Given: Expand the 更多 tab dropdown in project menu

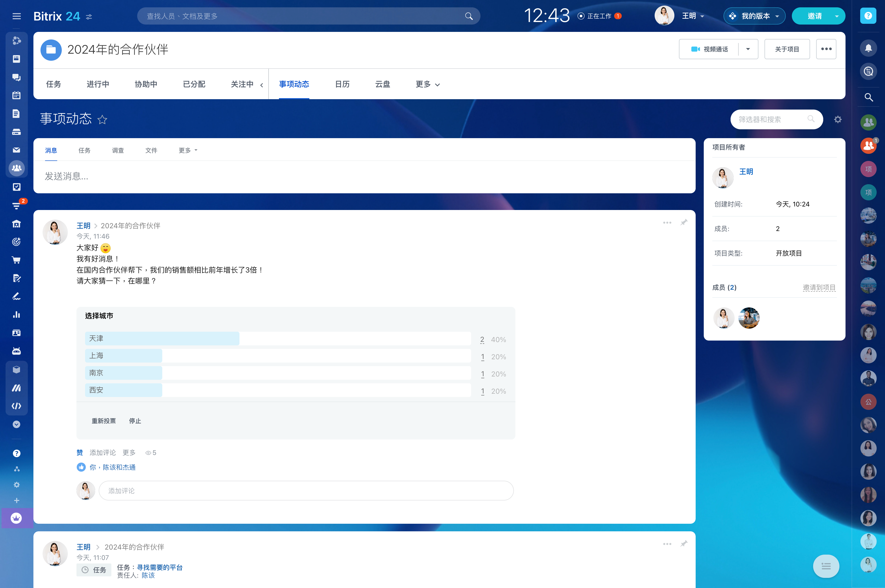Looking at the screenshot, I should click(427, 84).
